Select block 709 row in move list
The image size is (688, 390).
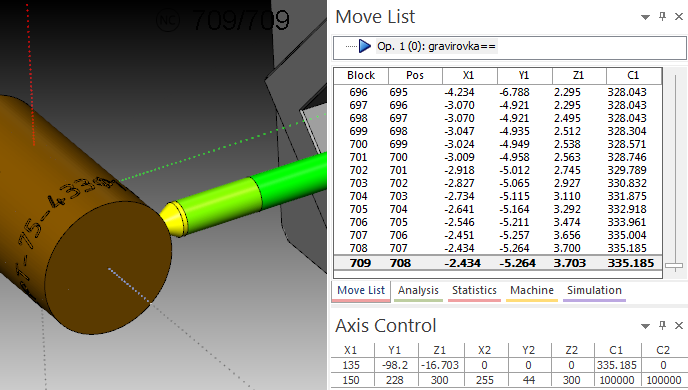click(498, 263)
